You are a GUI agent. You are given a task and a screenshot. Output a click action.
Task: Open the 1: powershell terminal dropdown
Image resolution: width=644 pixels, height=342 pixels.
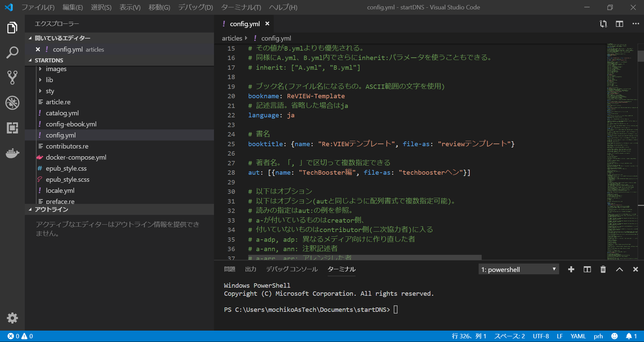click(518, 269)
